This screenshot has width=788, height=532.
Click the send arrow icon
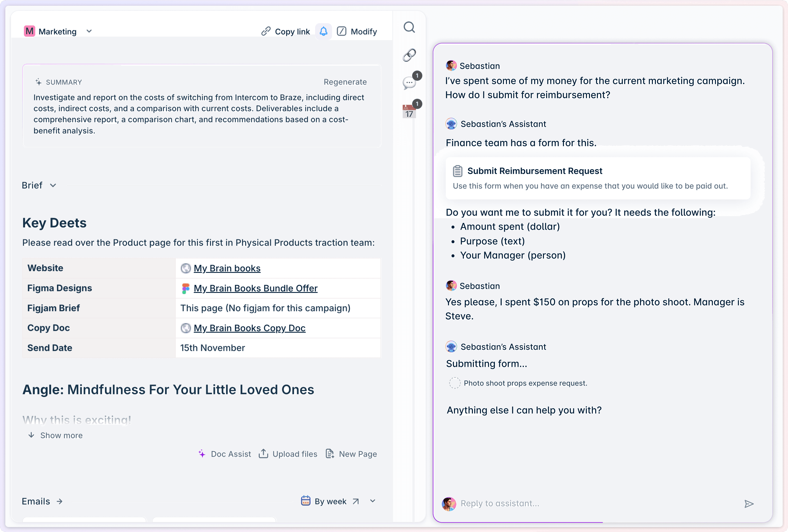coord(749,504)
